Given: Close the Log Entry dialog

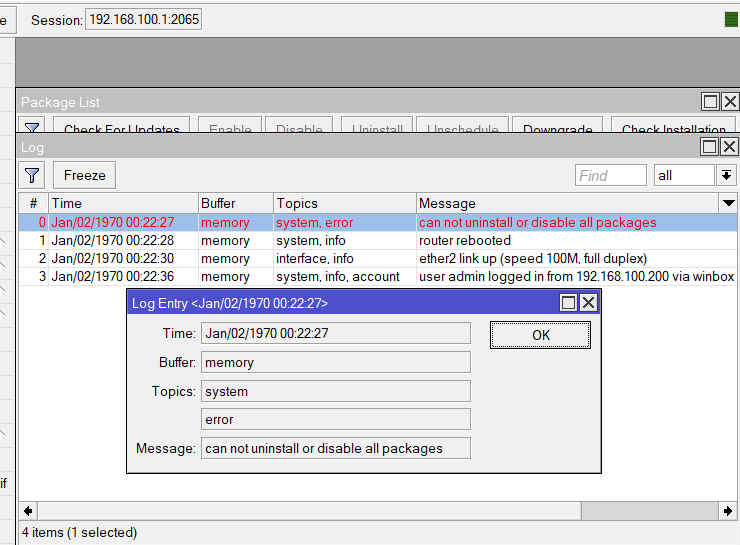Looking at the screenshot, I should pos(588,303).
